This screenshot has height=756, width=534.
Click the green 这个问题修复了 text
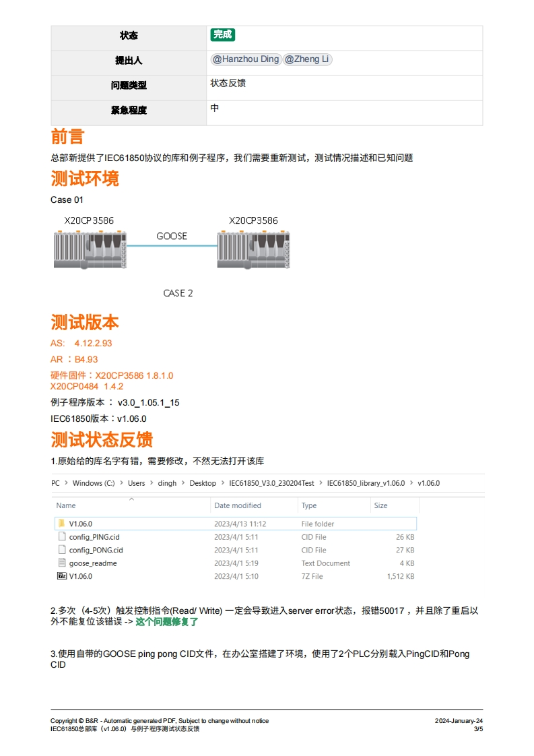[167, 622]
